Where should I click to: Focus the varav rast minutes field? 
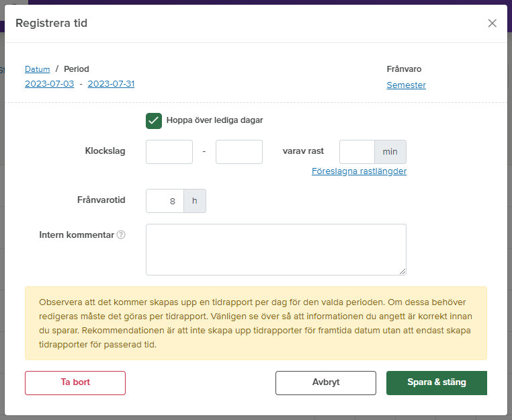point(357,152)
